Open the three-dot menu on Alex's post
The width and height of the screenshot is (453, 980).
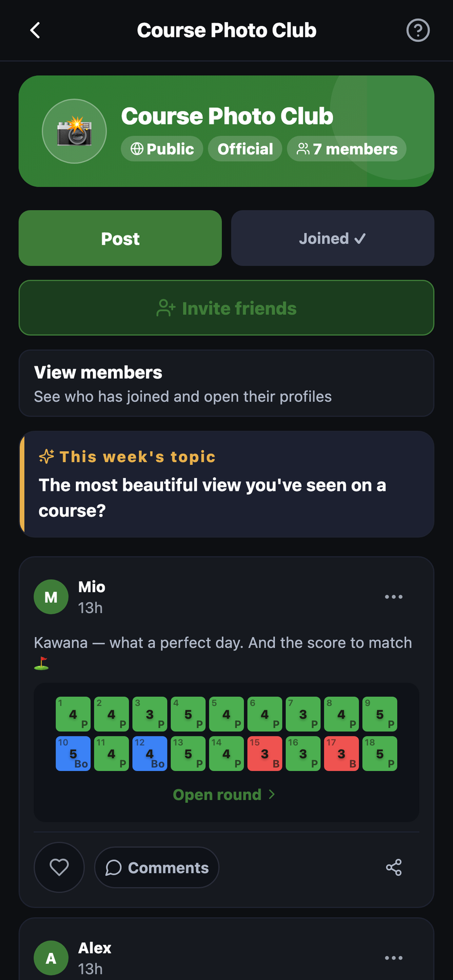click(x=394, y=958)
